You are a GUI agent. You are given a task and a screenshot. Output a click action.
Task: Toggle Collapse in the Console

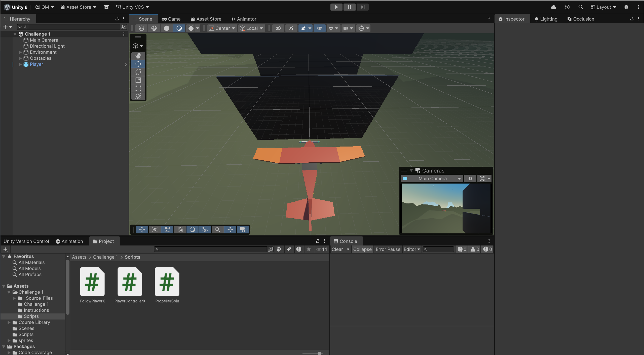[x=362, y=249]
